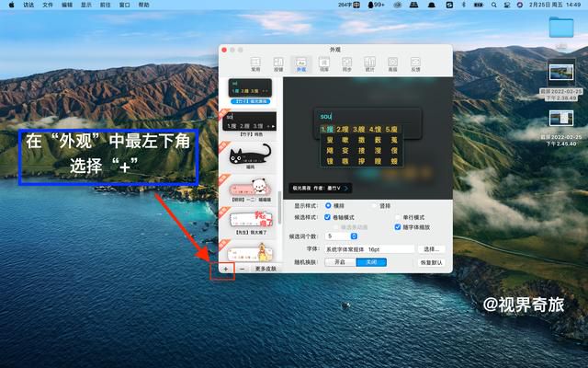Enable the 单行模式 checkbox

click(398, 217)
